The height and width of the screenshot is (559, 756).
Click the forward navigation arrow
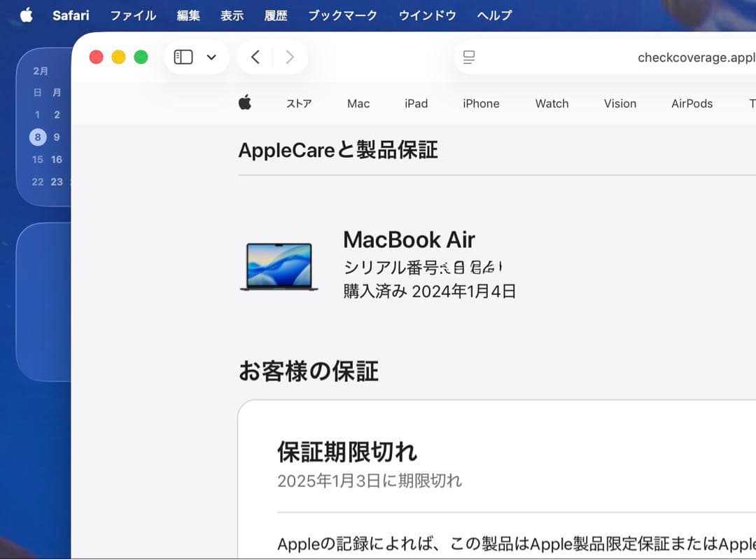coord(290,57)
